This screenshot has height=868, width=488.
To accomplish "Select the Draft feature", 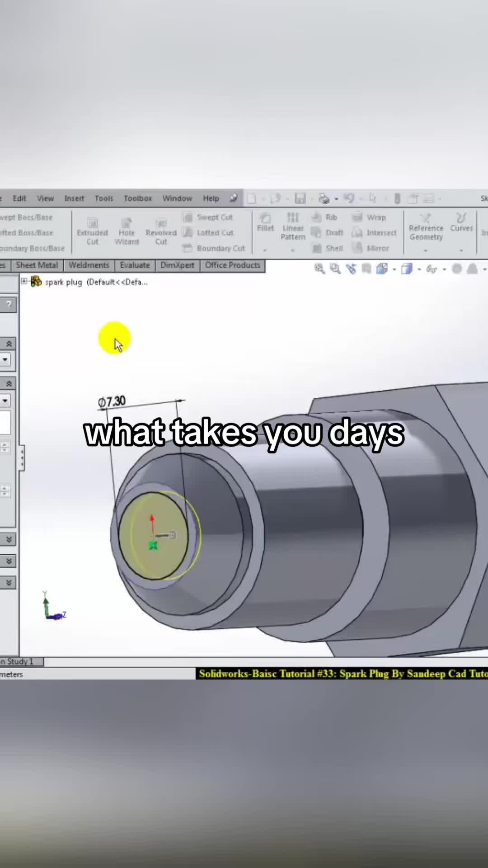I will point(328,233).
